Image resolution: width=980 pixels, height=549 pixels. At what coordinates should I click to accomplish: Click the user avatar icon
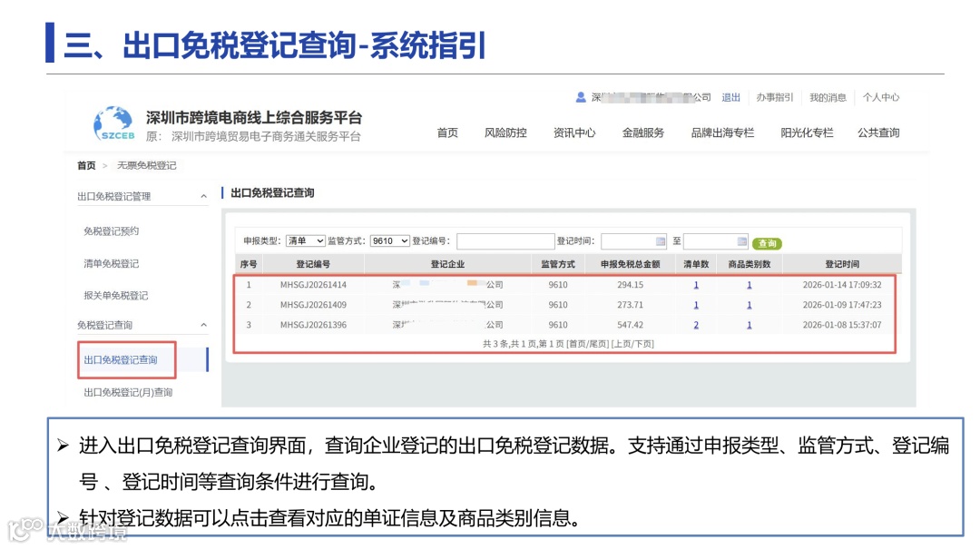(x=581, y=97)
